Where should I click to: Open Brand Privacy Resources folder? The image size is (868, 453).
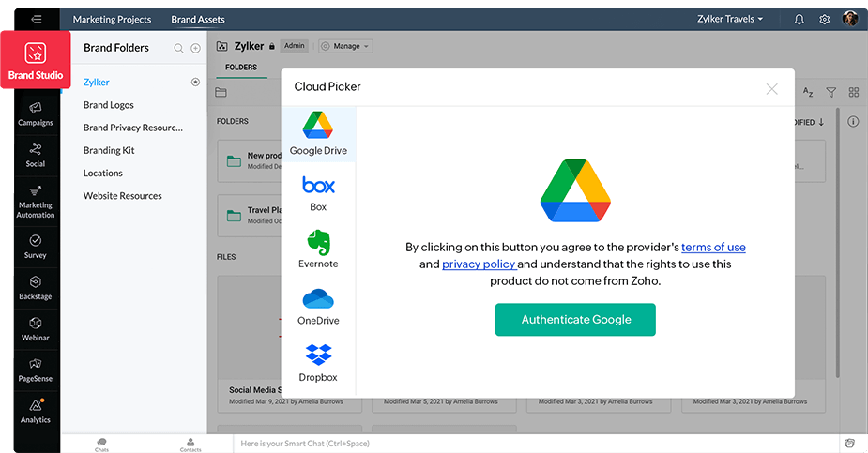pos(133,128)
